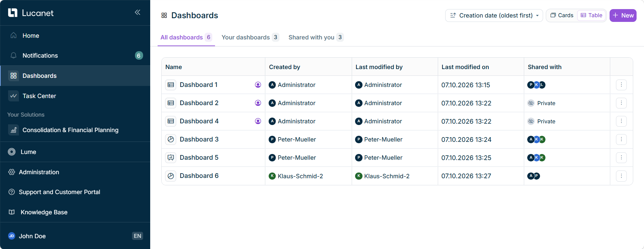Open the Home page
The image size is (644, 249).
point(75,35)
